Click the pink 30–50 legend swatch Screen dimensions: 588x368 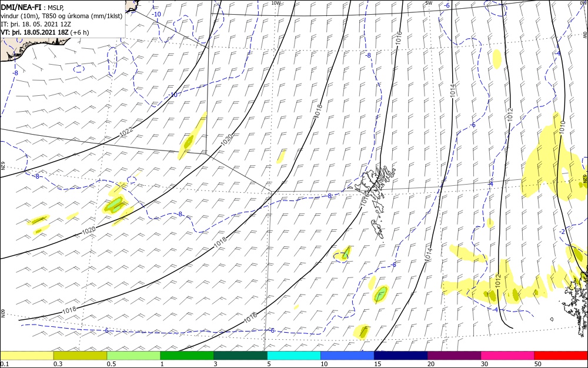click(508, 355)
